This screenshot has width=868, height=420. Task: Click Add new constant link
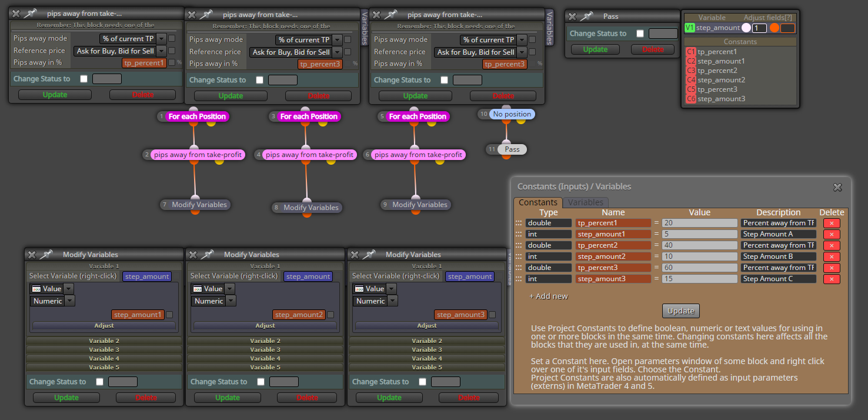pos(549,296)
